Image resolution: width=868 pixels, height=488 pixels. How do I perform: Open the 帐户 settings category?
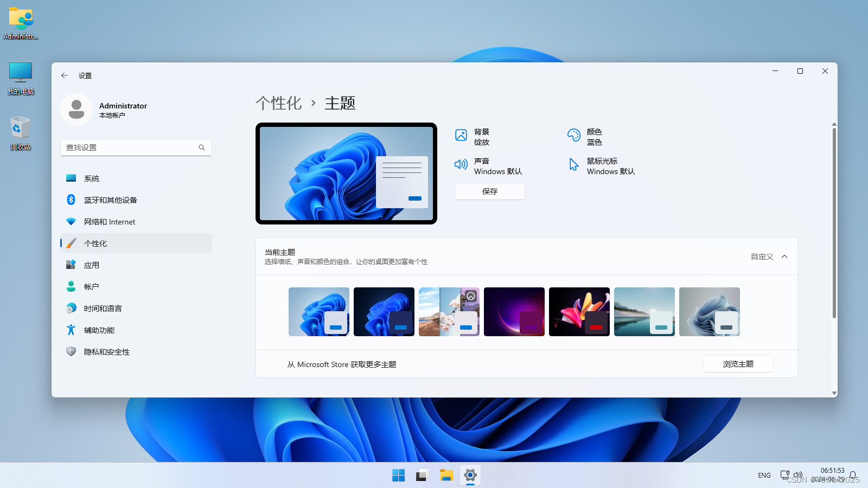pos(136,287)
